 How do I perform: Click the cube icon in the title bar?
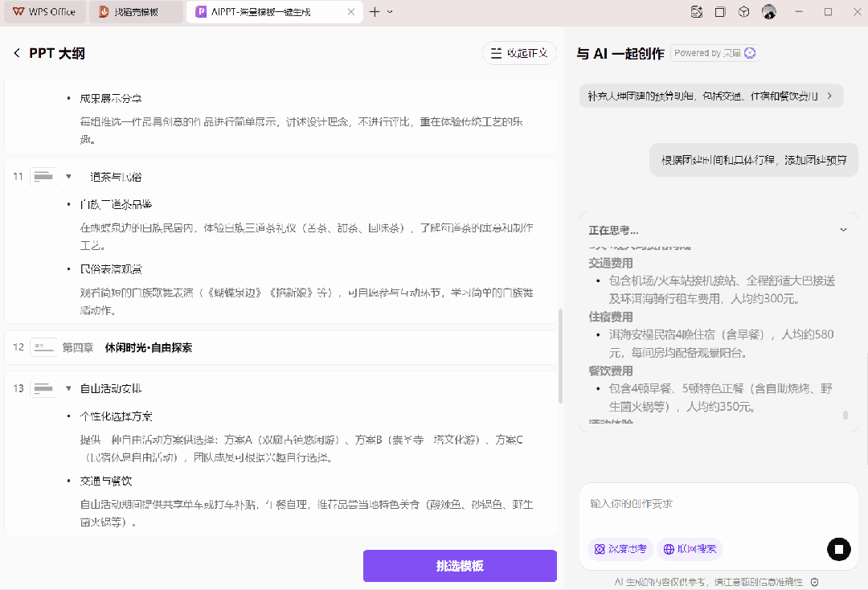pyautogui.click(x=744, y=12)
